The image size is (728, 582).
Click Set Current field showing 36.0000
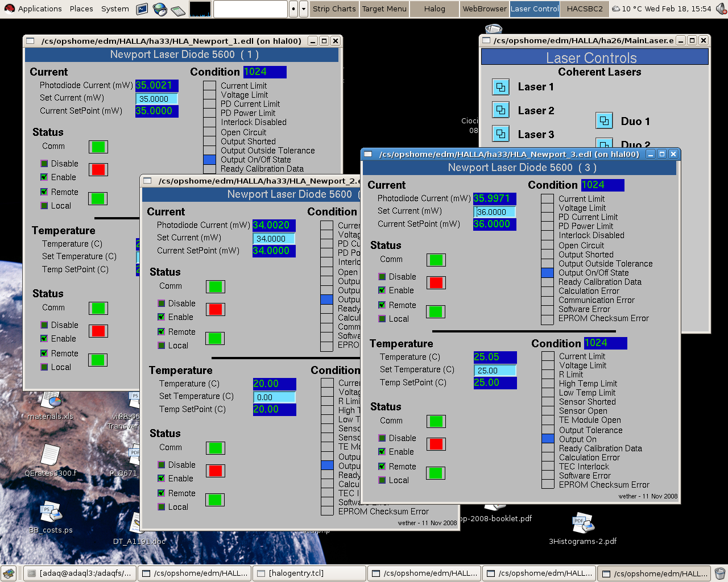(495, 212)
